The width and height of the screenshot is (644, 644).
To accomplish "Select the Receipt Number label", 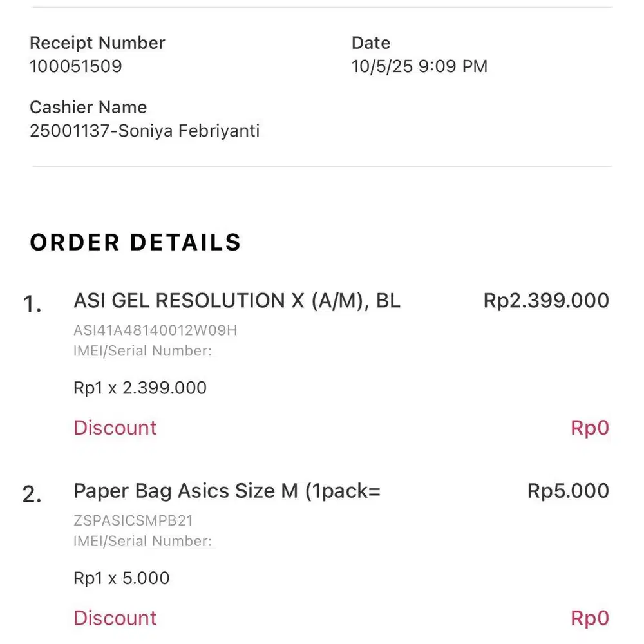I will 97,43.
